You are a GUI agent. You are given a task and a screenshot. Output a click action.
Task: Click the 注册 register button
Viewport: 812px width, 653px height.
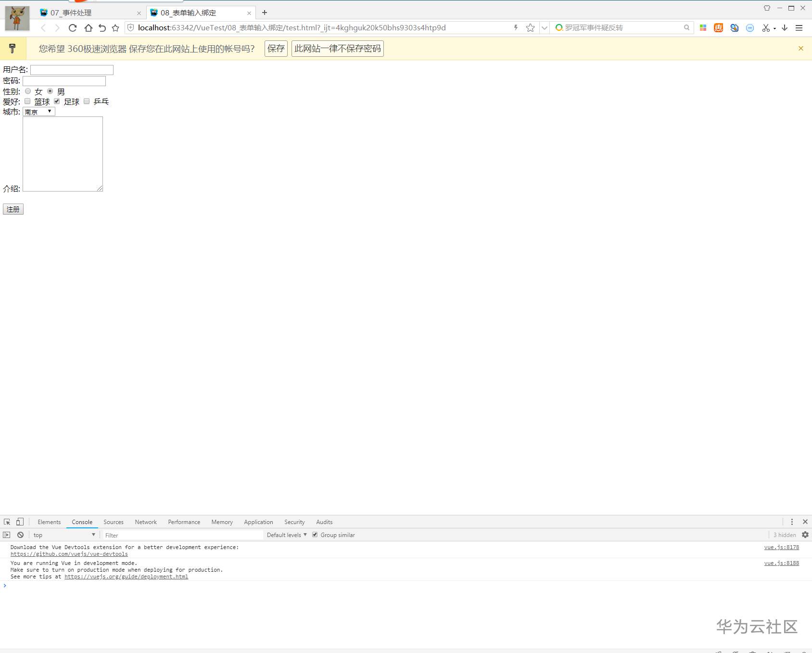coord(13,209)
